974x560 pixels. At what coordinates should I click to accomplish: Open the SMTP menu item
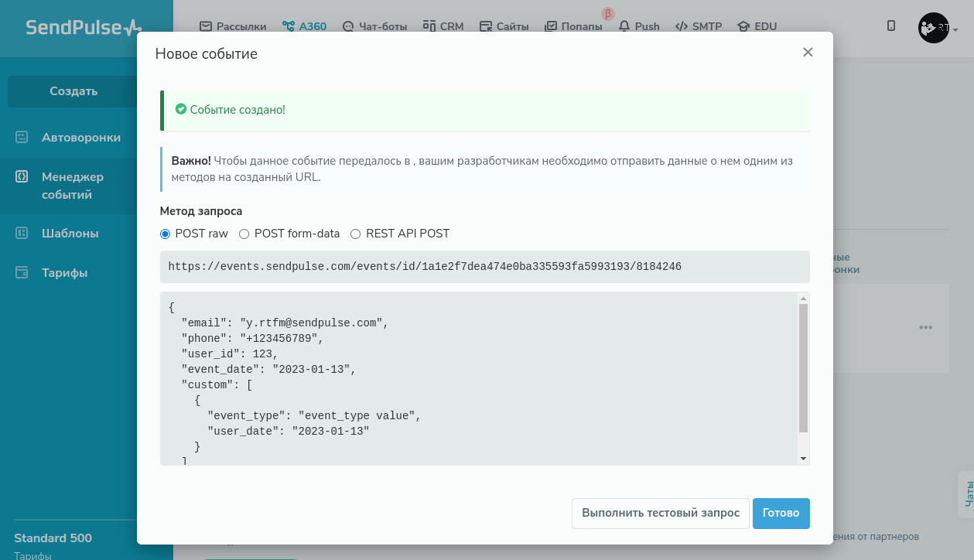(699, 26)
